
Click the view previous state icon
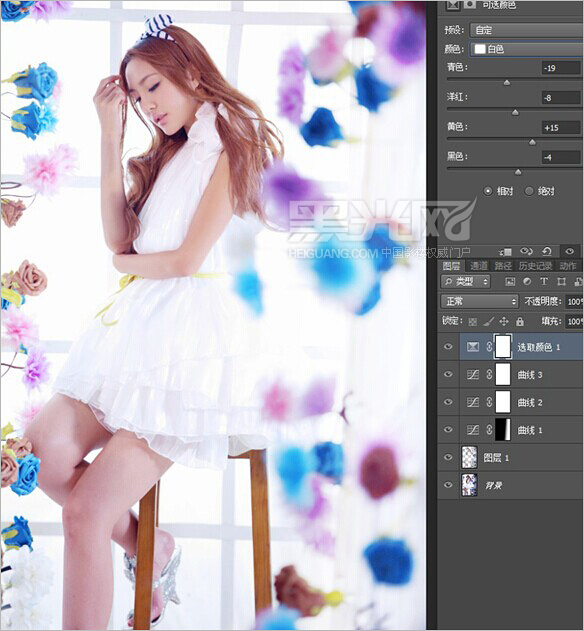(x=526, y=252)
